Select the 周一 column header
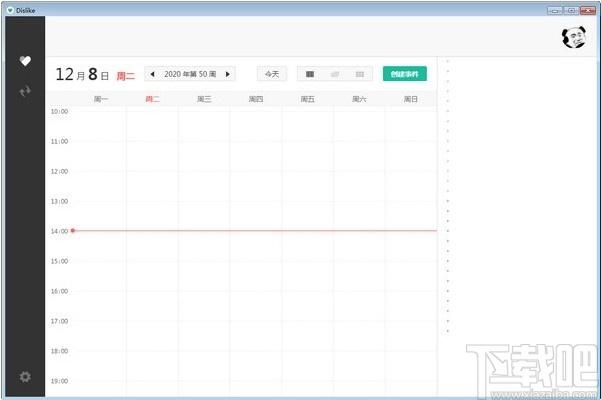This screenshot has width=601, height=400. (x=101, y=99)
